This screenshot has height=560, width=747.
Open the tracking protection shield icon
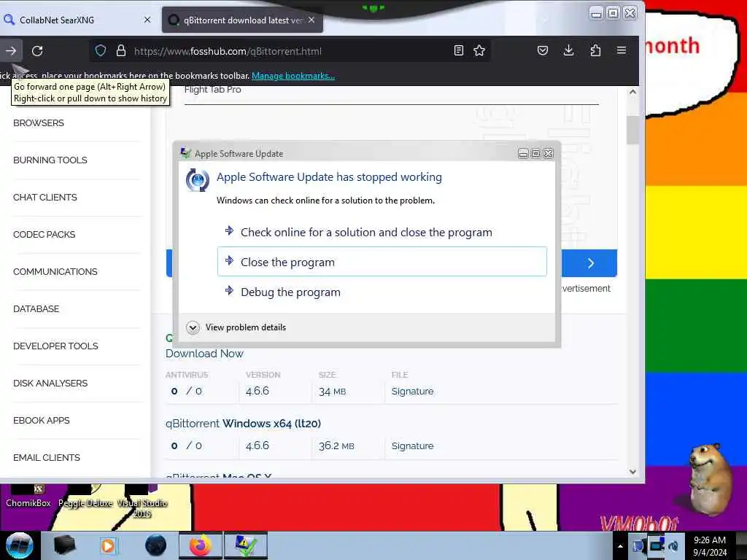(101, 50)
